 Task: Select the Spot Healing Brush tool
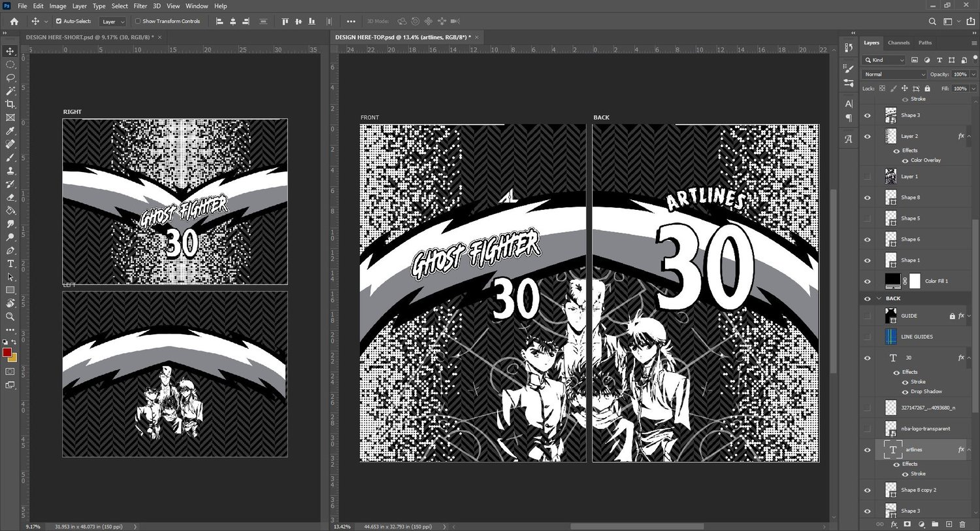(10, 144)
